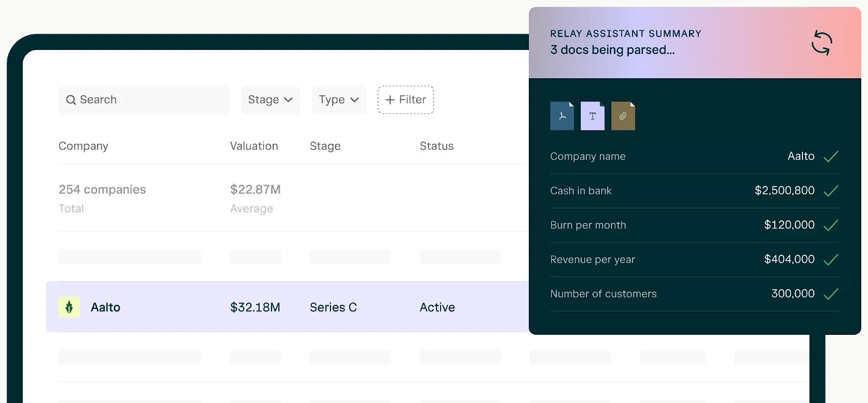The image size is (868, 403).
Task: Click the Company name label in summary
Action: [x=588, y=157]
